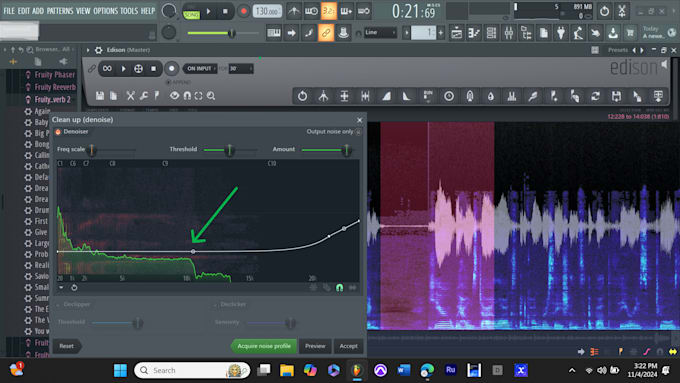Open the plugin picker plug icon
Image resolution: width=680 pixels, height=383 pixels.
click(x=561, y=33)
